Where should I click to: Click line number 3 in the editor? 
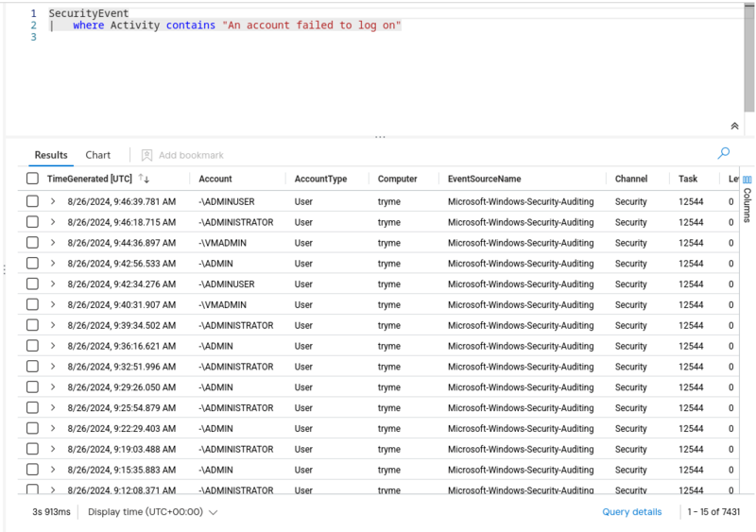click(x=33, y=37)
